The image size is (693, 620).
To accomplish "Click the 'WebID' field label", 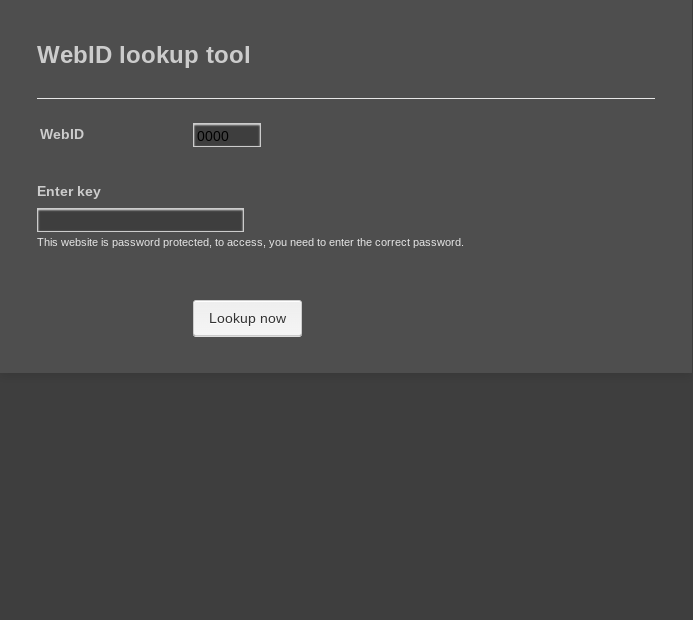I will point(62,134).
